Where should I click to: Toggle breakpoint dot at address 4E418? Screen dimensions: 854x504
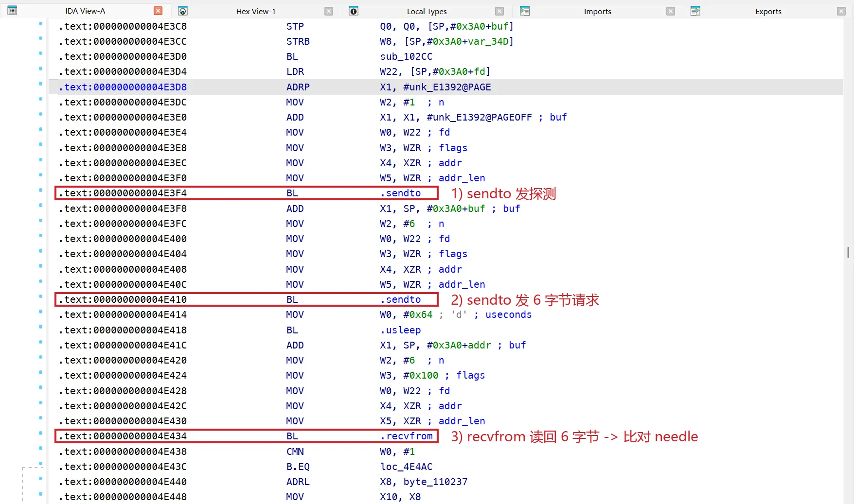[x=40, y=327]
